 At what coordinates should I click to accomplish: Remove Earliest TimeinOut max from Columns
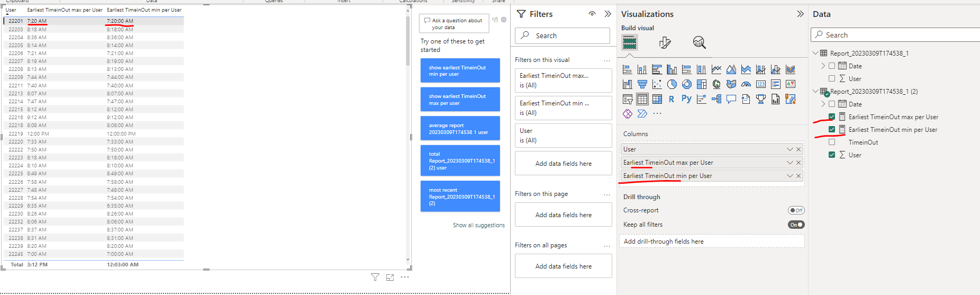[x=798, y=163]
